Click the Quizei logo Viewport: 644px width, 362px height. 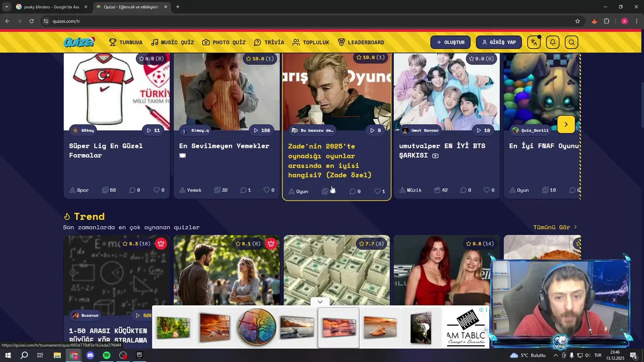[79, 42]
